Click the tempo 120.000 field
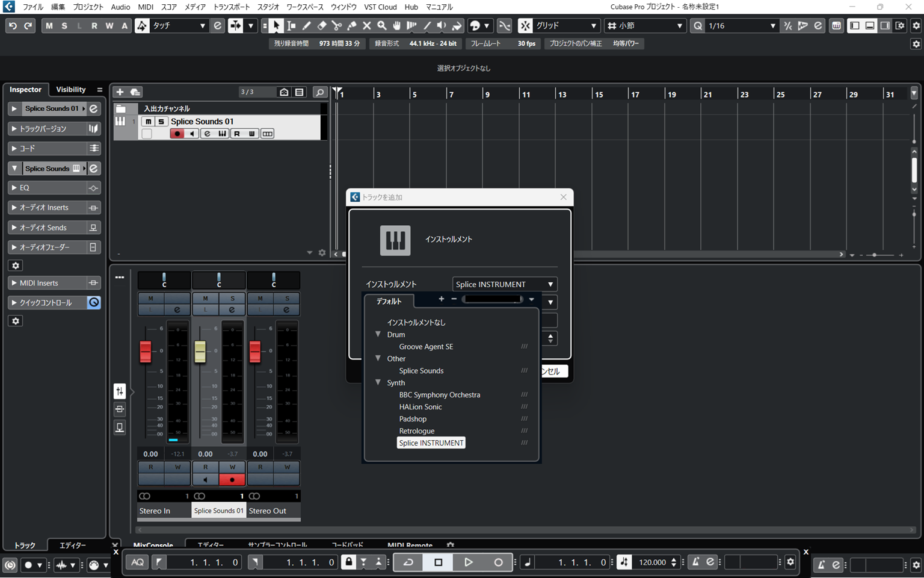Image resolution: width=924 pixels, height=578 pixels. 652,562
